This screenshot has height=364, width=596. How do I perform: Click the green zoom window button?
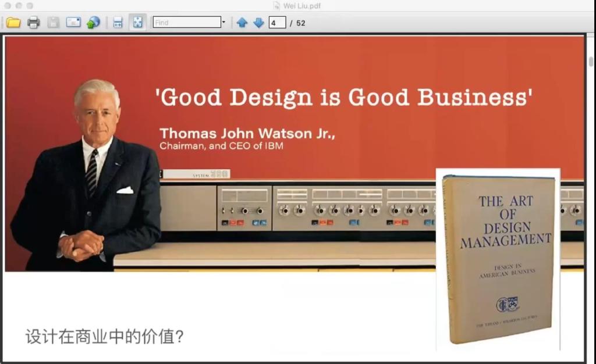[x=30, y=6]
